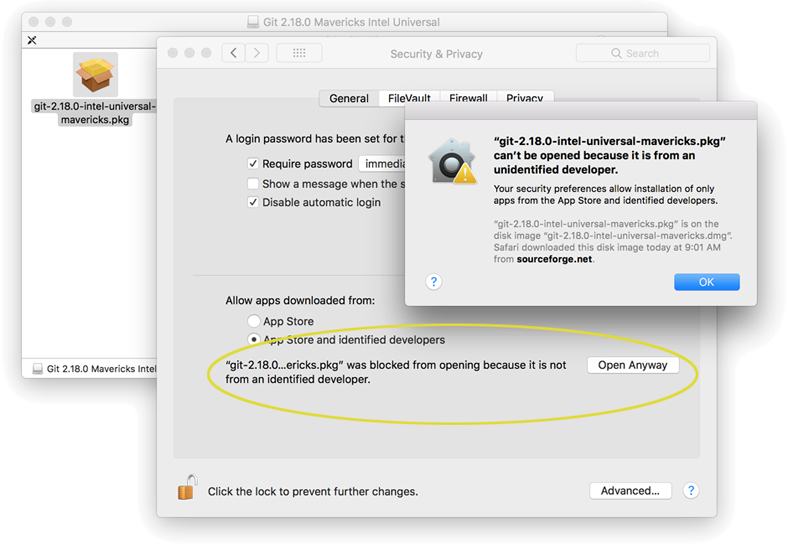
Task: Toggle Require password checkbox
Action: point(253,164)
